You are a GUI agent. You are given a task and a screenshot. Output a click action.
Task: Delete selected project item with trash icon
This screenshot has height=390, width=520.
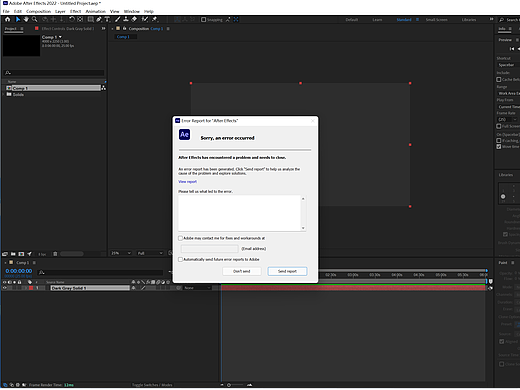point(55,254)
